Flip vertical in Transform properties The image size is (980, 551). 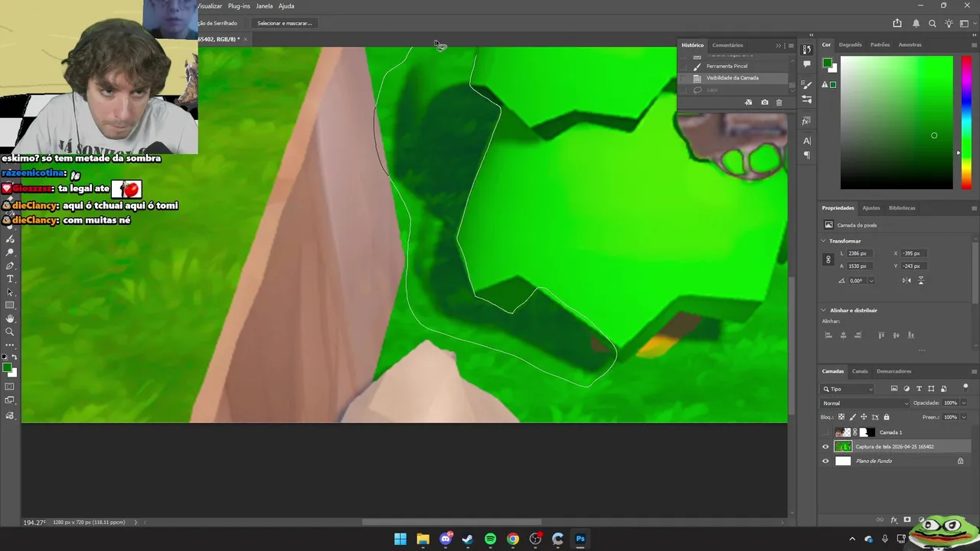coord(921,281)
